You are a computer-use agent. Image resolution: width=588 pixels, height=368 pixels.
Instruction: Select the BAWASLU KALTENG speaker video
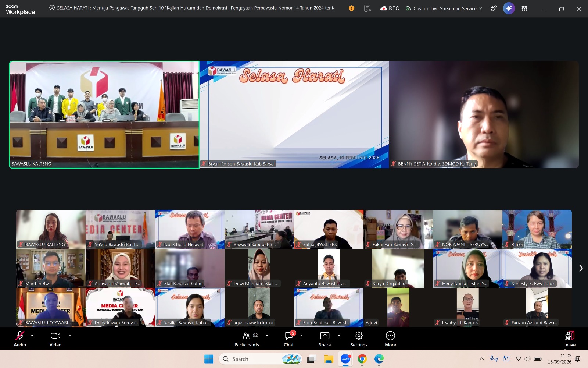[104, 114]
